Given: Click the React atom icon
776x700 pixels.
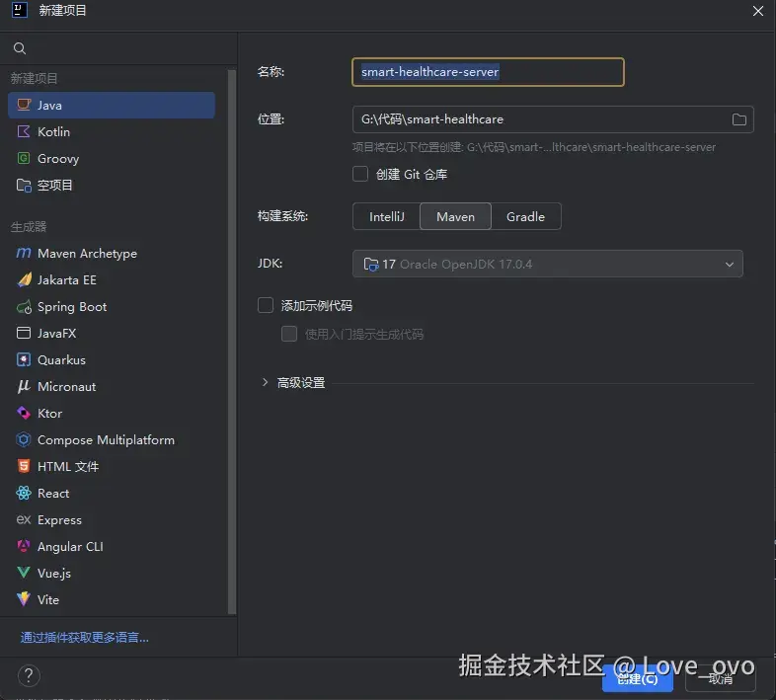Looking at the screenshot, I should pyautogui.click(x=24, y=493).
